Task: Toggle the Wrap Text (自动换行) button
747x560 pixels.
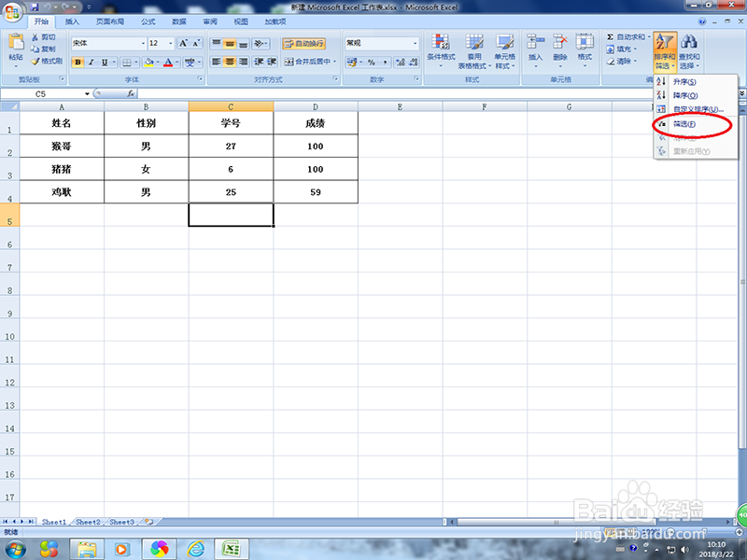Action: pos(304,43)
